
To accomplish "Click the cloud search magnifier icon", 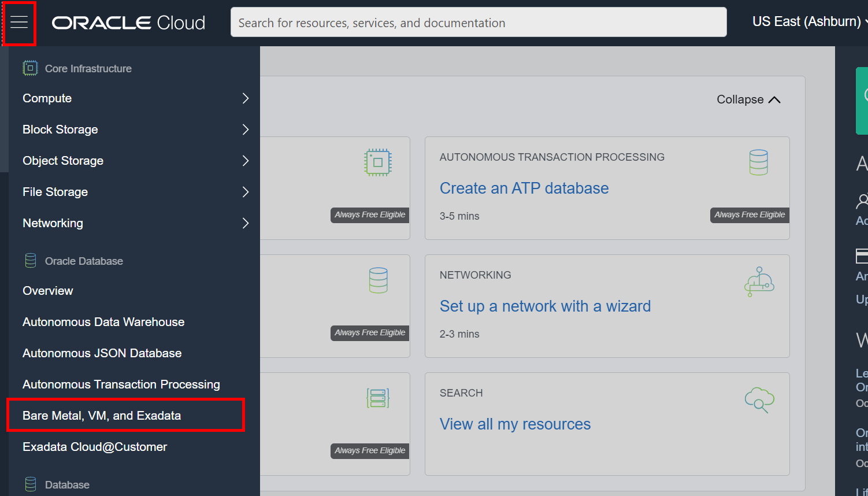I will point(759,400).
